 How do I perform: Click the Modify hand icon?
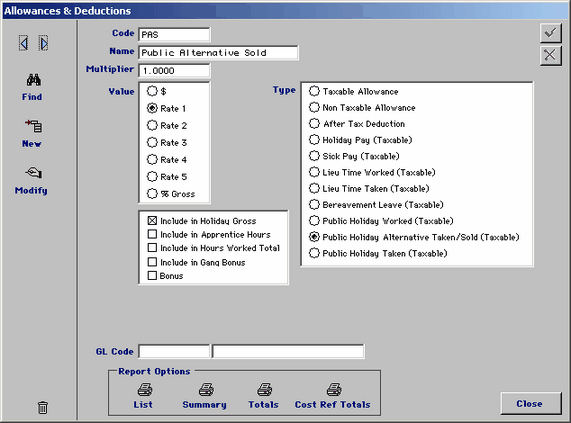(34, 173)
